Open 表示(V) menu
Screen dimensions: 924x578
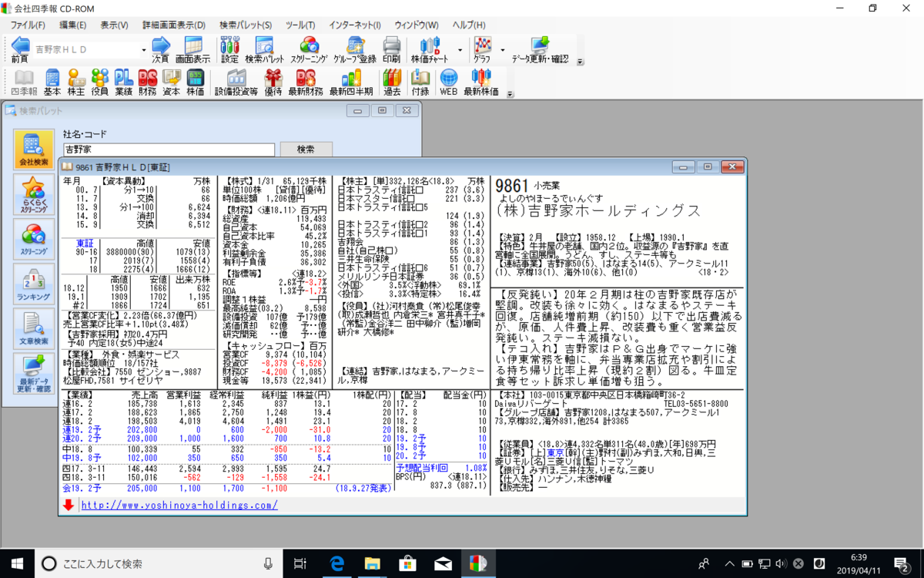(114, 25)
